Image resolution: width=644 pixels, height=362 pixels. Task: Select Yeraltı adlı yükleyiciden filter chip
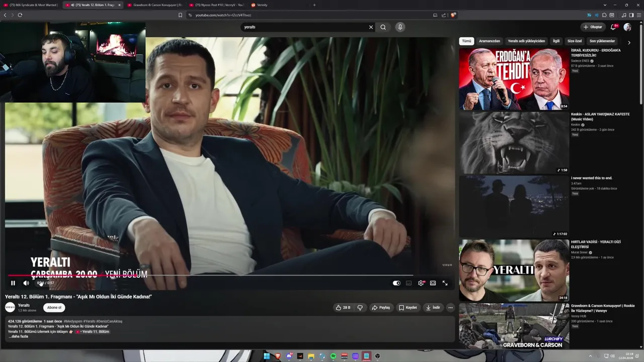pos(526,41)
